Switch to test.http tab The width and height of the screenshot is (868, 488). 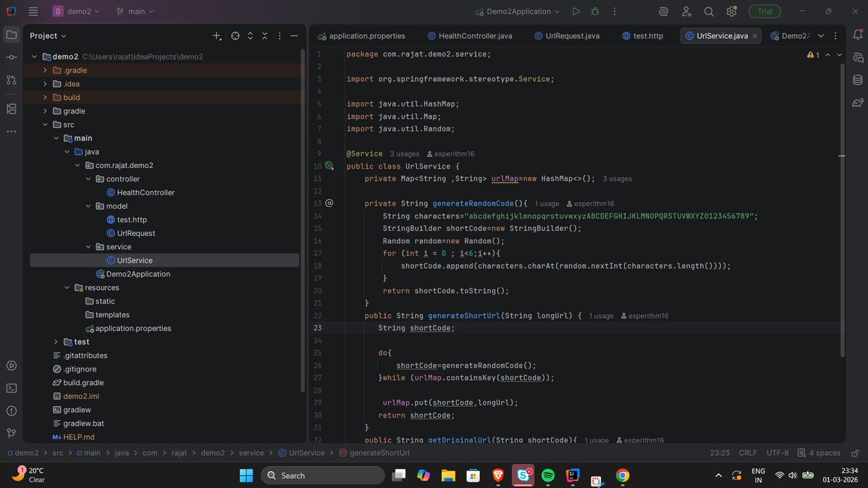point(642,35)
